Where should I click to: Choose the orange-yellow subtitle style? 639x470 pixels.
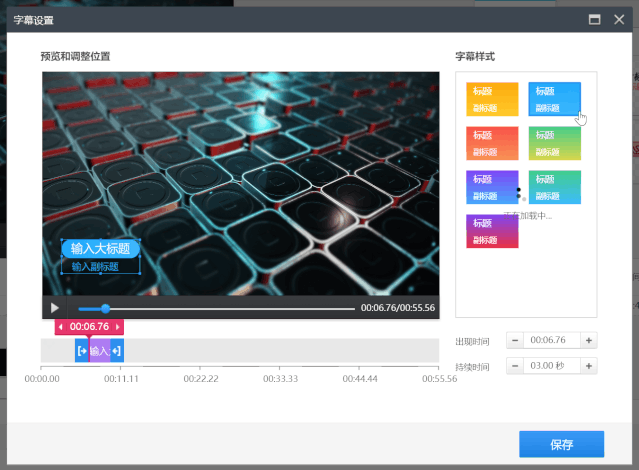pos(492,99)
